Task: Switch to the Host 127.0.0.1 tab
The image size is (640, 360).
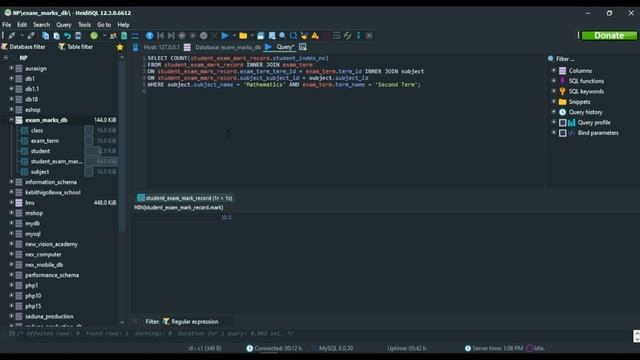Action: 157,47
